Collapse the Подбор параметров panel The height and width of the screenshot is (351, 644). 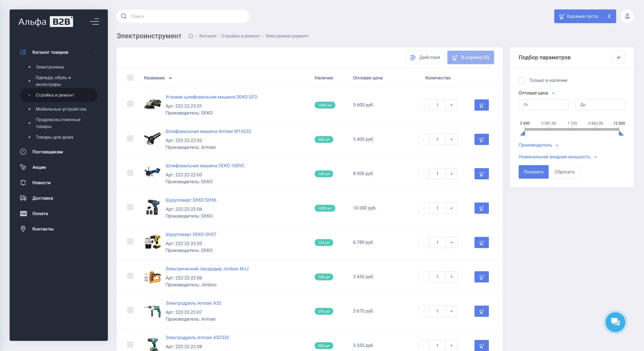[618, 58]
